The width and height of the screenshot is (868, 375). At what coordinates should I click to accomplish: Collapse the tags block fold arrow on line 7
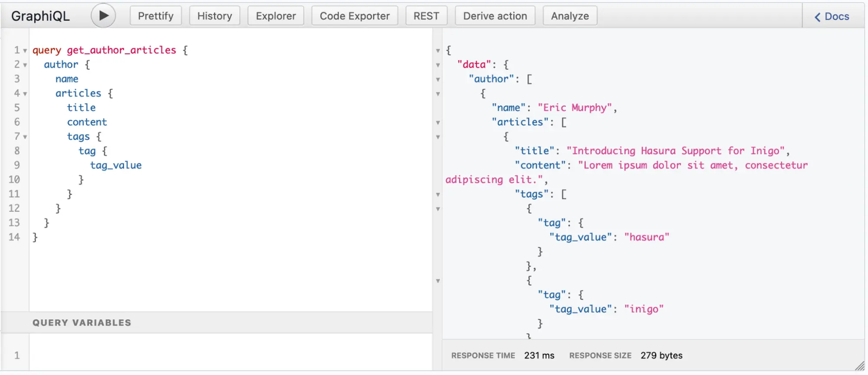25,137
